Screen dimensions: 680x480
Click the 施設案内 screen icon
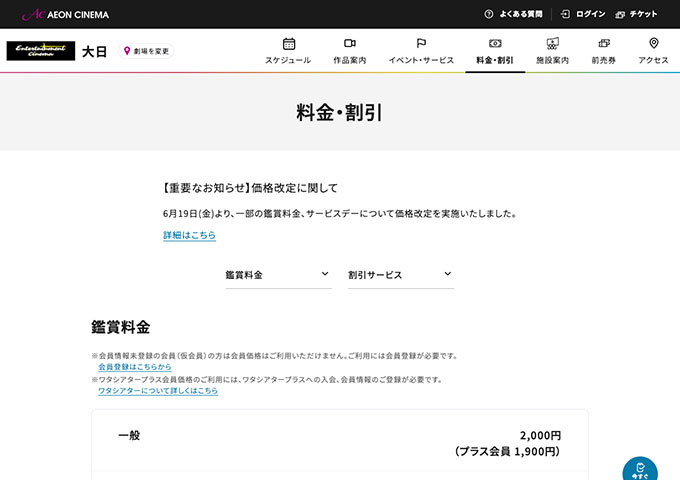click(552, 43)
